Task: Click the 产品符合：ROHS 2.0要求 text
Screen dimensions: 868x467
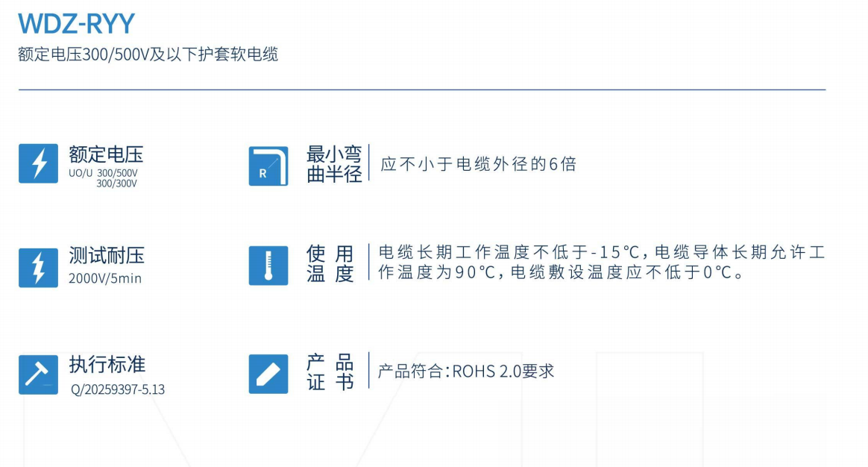Action: pyautogui.click(x=466, y=371)
